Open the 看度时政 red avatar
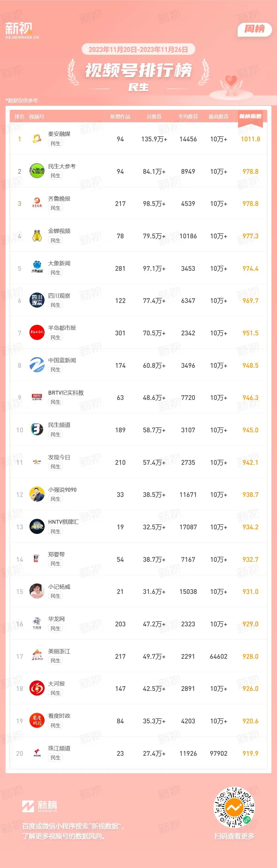The height and width of the screenshot is (868, 277). pos(37,721)
